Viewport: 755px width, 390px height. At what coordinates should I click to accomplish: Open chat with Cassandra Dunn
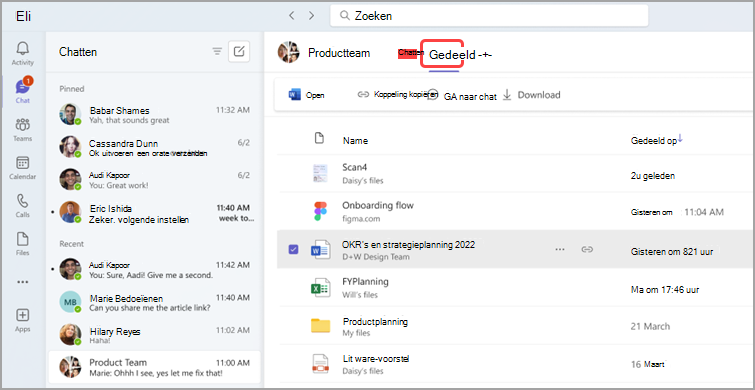[155, 148]
